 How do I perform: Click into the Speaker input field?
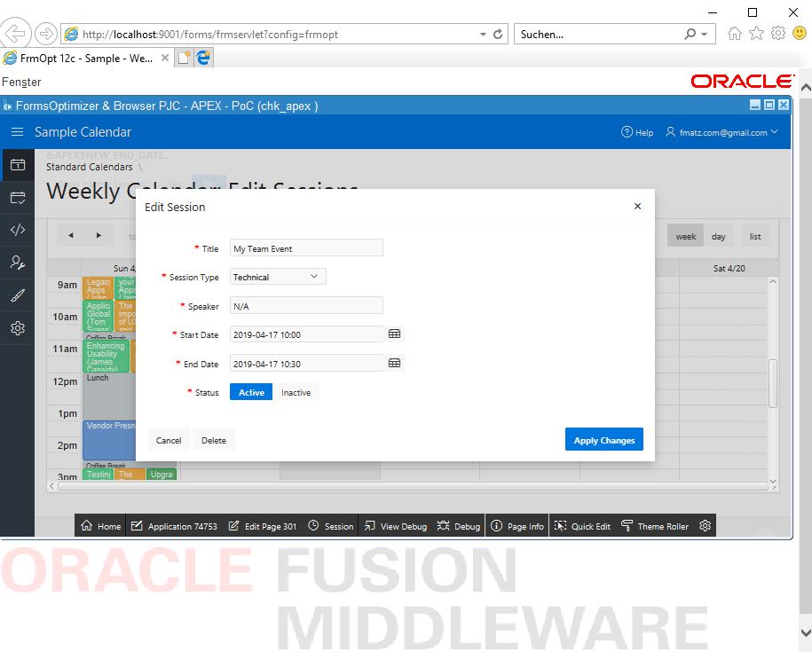(306, 306)
